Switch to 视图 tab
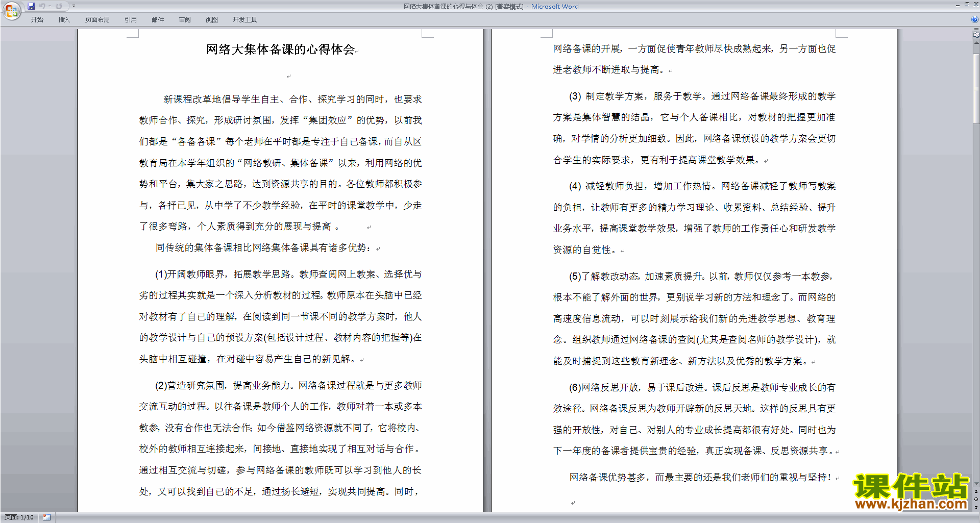Image resolution: width=980 pixels, height=523 pixels. point(212,19)
